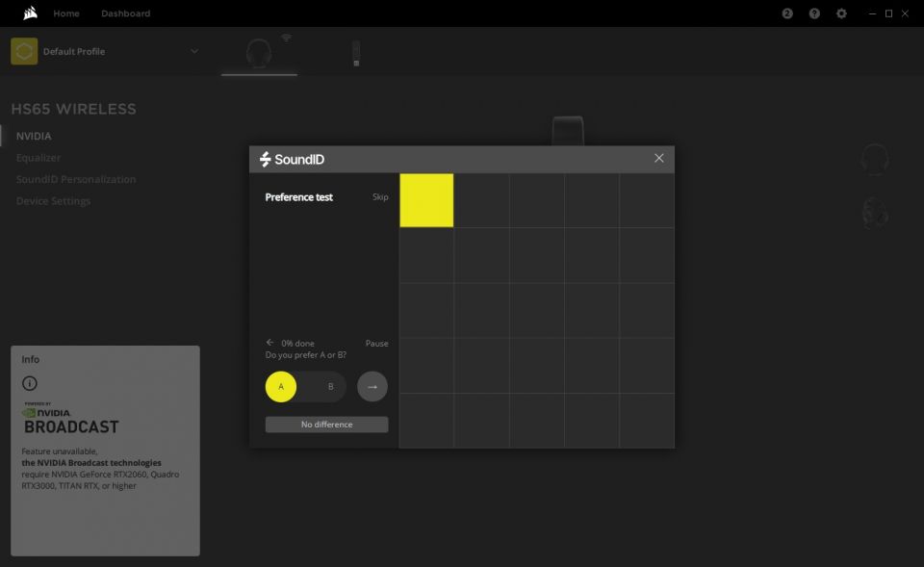Open the Home tab
Viewport: 924px width, 567px height.
[x=66, y=13]
